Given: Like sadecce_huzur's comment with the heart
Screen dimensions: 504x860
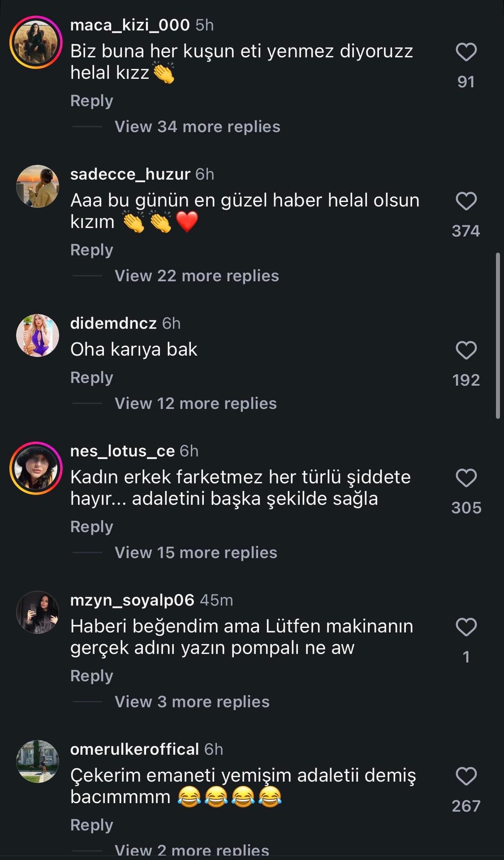Looking at the screenshot, I should pos(466,202).
